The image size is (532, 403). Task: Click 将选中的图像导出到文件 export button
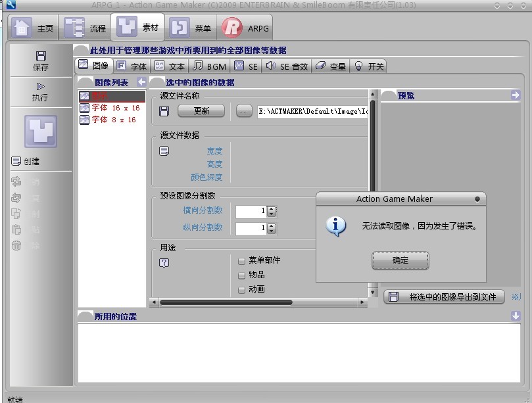[444, 296]
